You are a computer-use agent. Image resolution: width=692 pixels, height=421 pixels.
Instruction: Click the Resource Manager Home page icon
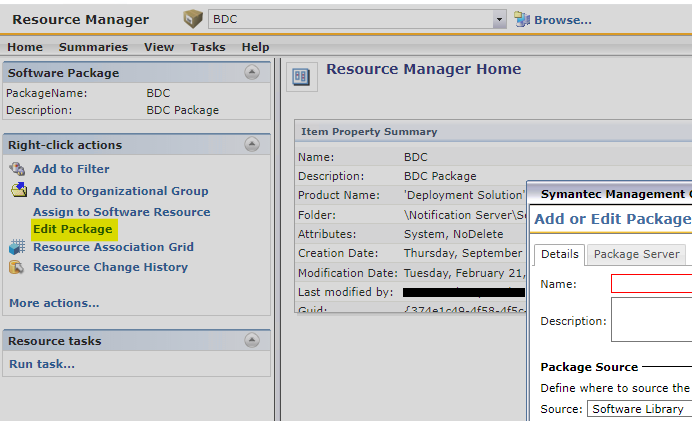(301, 76)
